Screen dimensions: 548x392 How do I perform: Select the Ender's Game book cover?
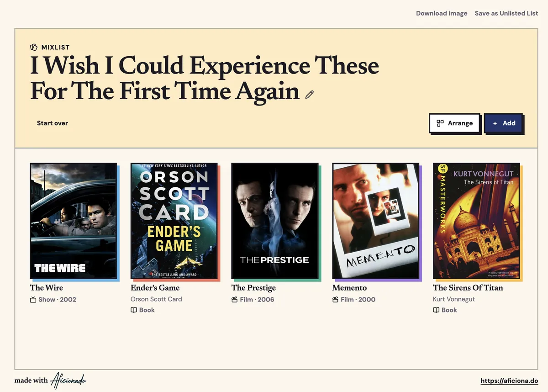pos(174,221)
